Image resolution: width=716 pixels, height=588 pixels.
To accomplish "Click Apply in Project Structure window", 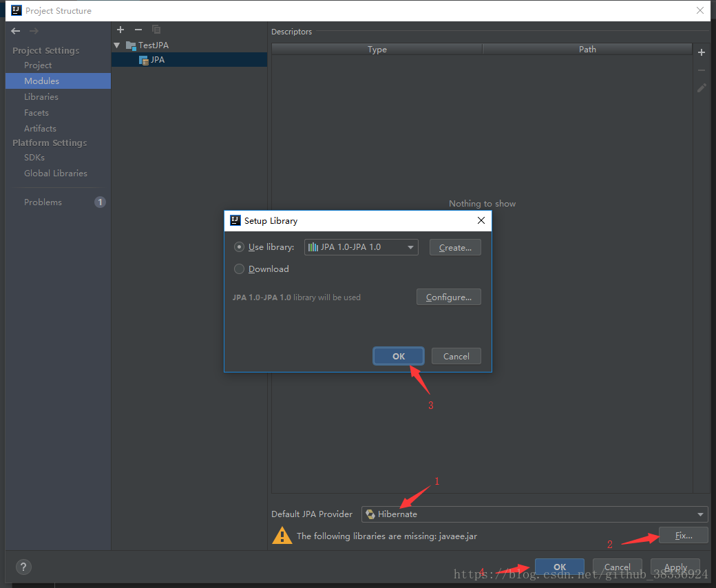I will pos(675,567).
